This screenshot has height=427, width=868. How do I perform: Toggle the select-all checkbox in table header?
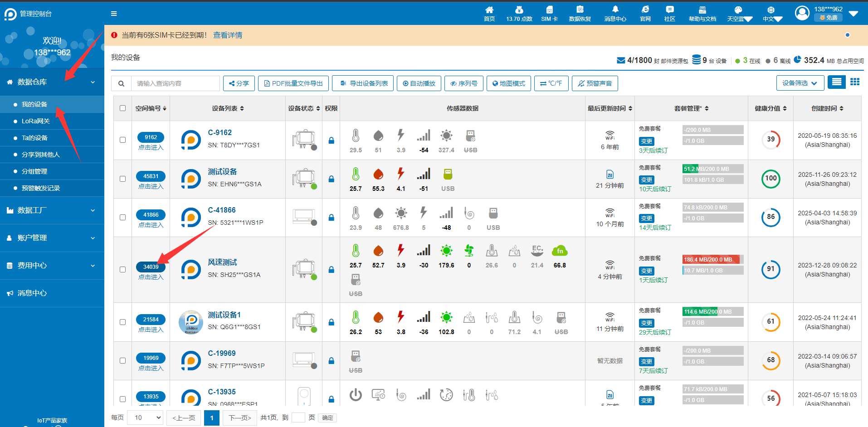(122, 108)
